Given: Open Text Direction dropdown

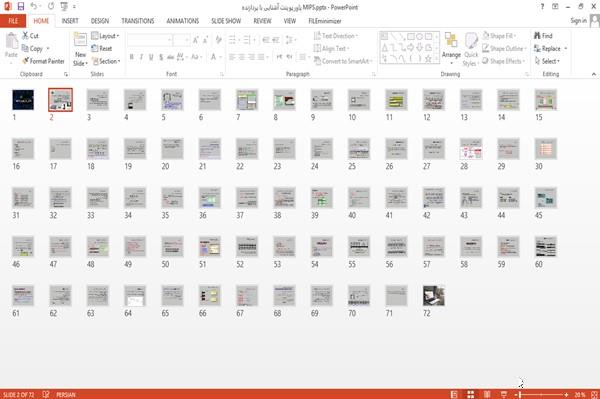Looking at the screenshot, I should (x=336, y=36).
